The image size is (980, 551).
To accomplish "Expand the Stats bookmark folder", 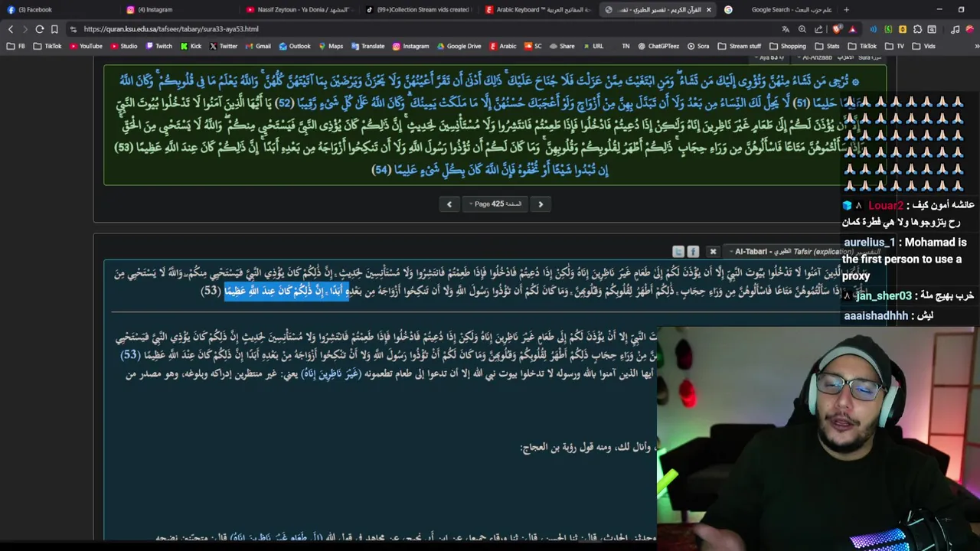I will (x=827, y=46).
